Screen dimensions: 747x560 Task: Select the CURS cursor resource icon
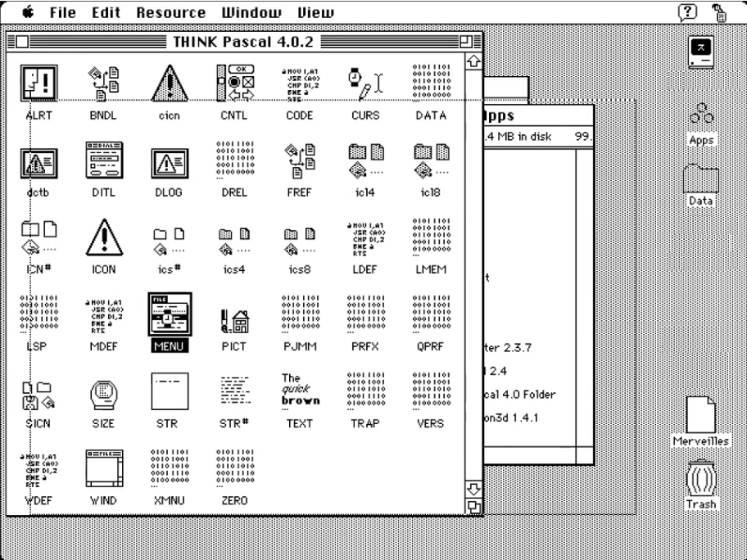[364, 83]
